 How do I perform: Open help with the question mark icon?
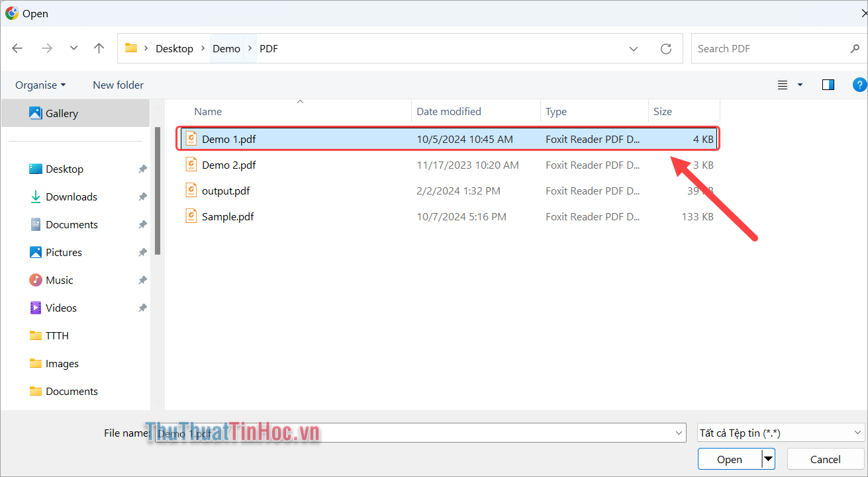pyautogui.click(x=859, y=85)
